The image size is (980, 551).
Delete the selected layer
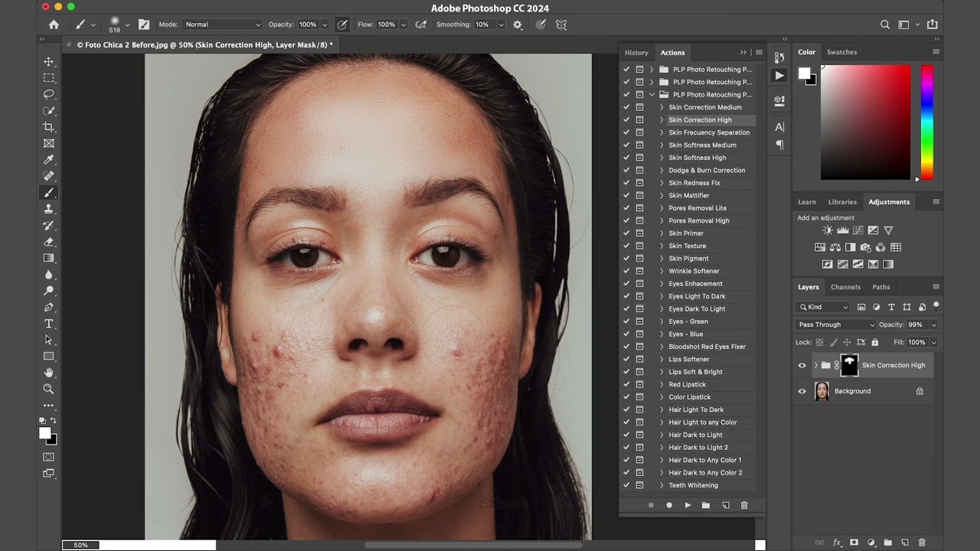(x=922, y=543)
